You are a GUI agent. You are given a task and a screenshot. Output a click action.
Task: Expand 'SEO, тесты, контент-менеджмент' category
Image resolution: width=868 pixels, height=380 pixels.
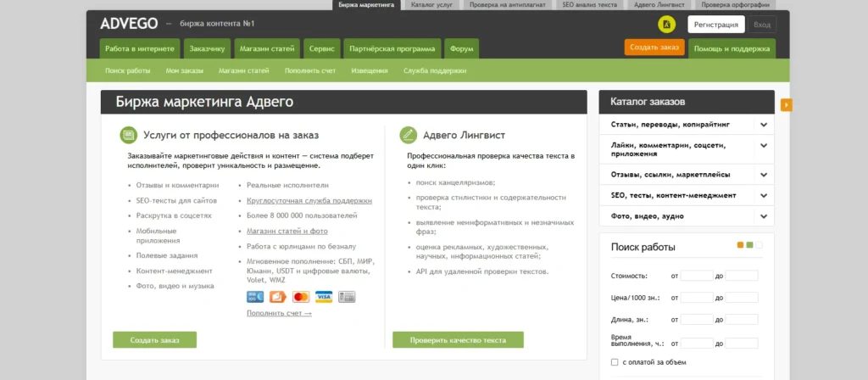pos(764,196)
